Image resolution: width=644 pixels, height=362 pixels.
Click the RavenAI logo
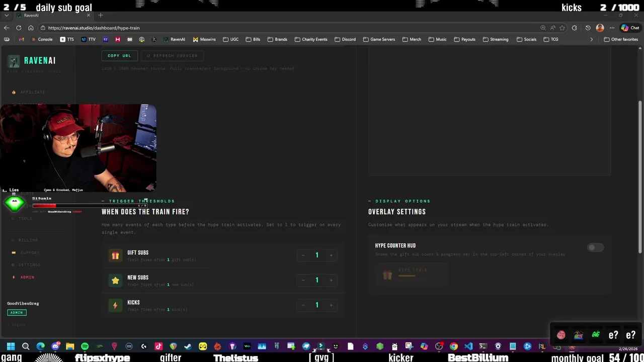point(32,61)
